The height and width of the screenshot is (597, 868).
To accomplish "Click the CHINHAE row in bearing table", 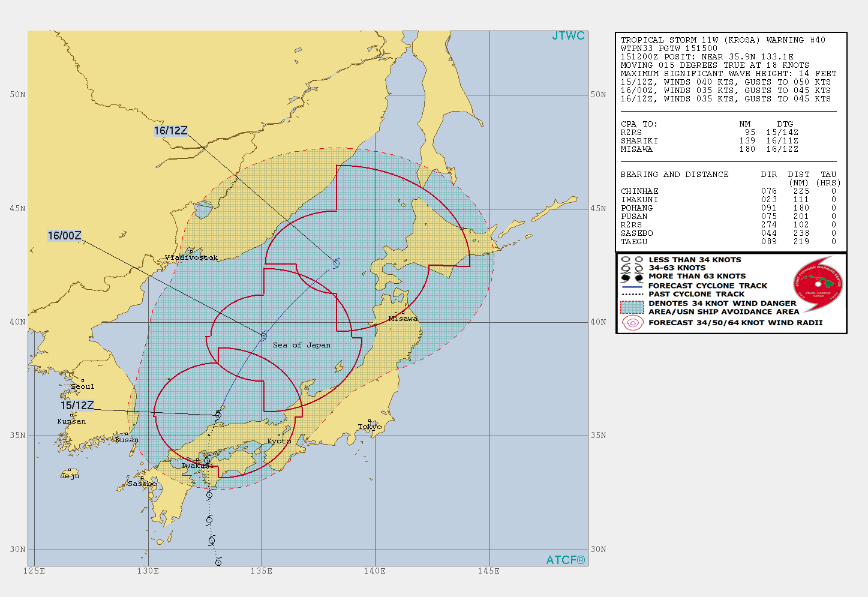I will tap(728, 191).
